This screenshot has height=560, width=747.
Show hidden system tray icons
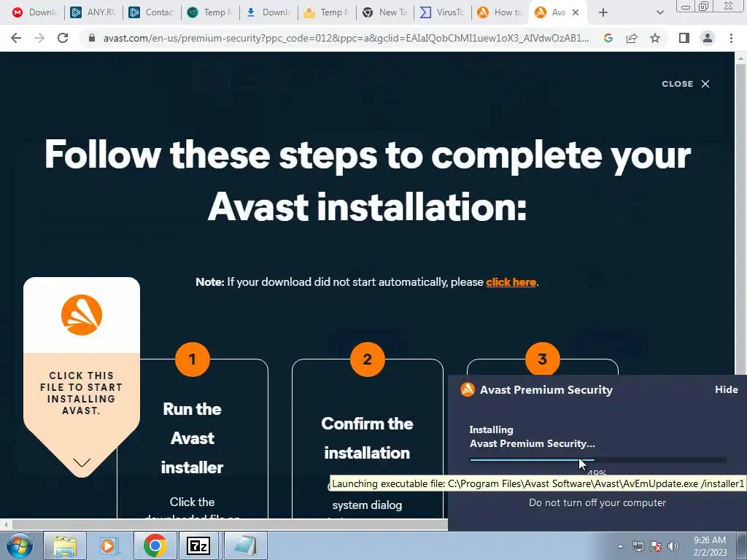(x=620, y=546)
